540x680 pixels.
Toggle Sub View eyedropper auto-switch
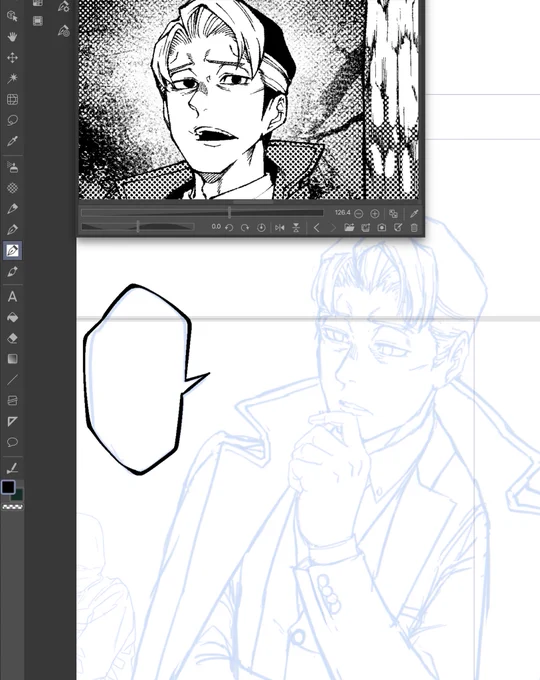click(x=414, y=213)
